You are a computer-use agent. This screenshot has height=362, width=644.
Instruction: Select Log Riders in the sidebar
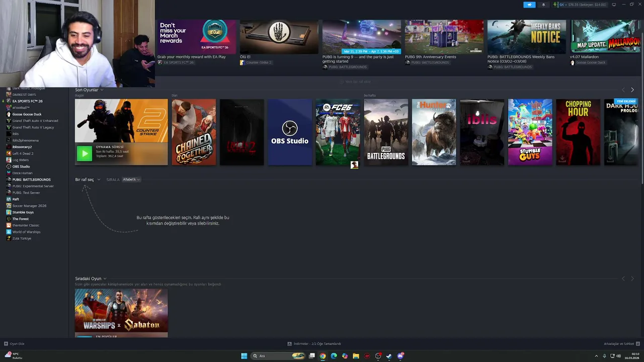21,160
